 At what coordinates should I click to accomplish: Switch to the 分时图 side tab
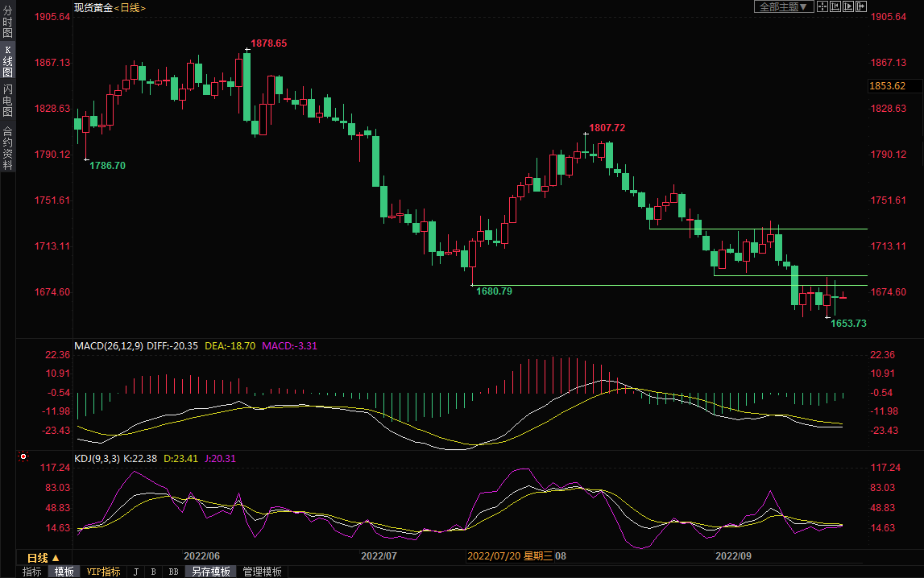point(7,23)
